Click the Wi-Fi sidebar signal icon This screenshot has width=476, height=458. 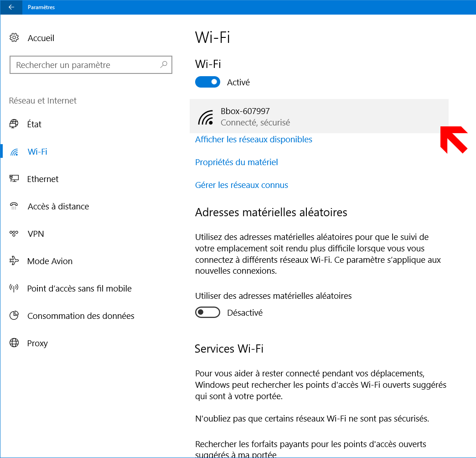coord(14,151)
